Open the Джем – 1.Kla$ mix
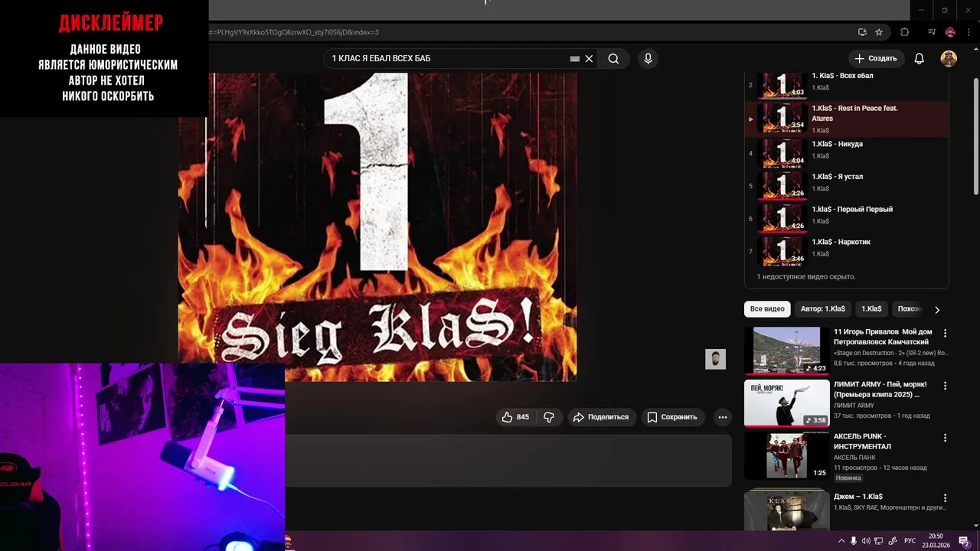This screenshot has height=551, width=980. point(857,497)
